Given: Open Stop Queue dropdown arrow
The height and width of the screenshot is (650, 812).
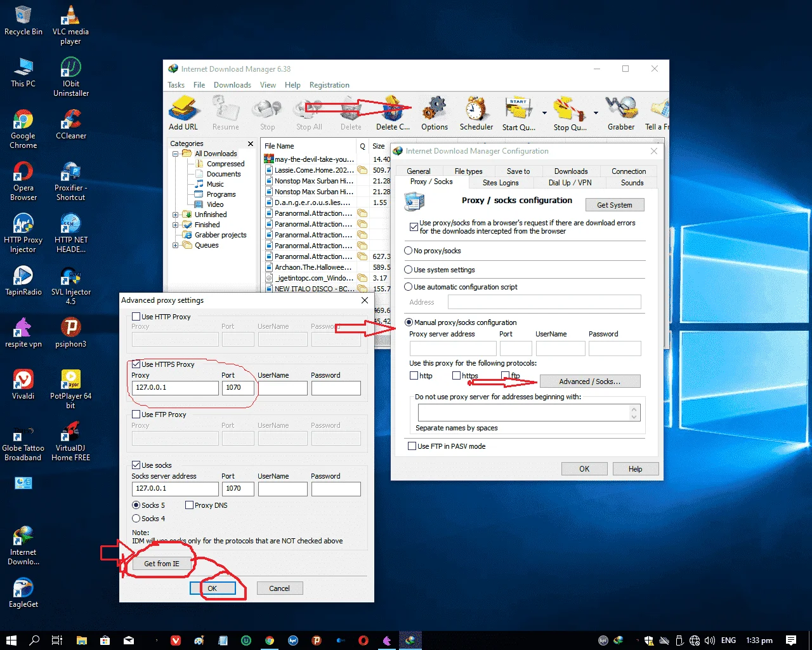Looking at the screenshot, I should [x=596, y=113].
